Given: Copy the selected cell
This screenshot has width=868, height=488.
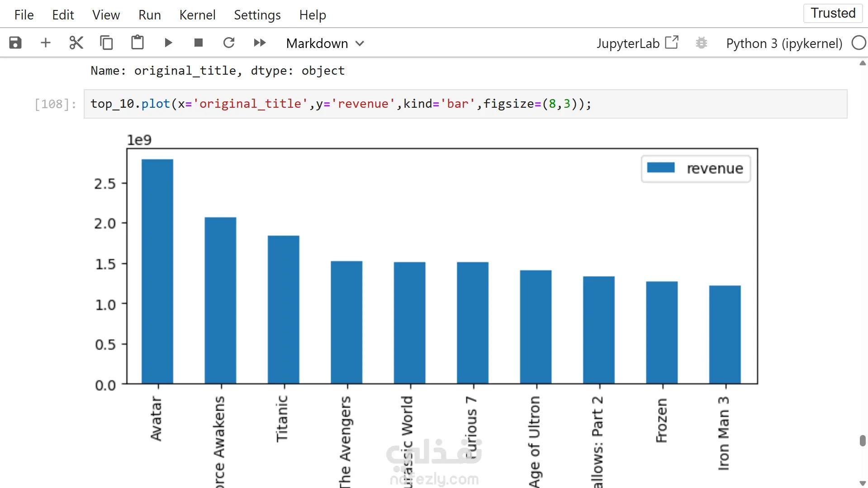Looking at the screenshot, I should click(106, 43).
